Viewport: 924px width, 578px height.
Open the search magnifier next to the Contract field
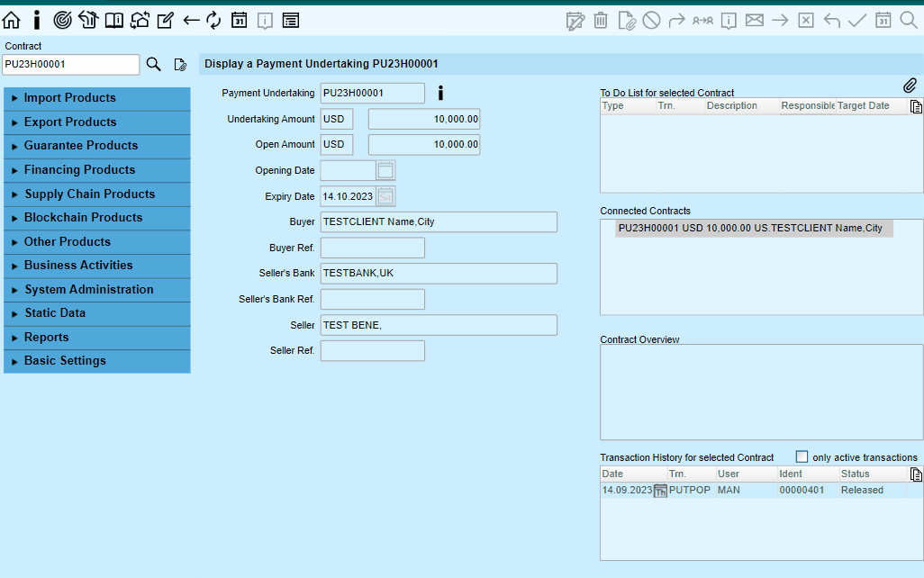point(153,64)
